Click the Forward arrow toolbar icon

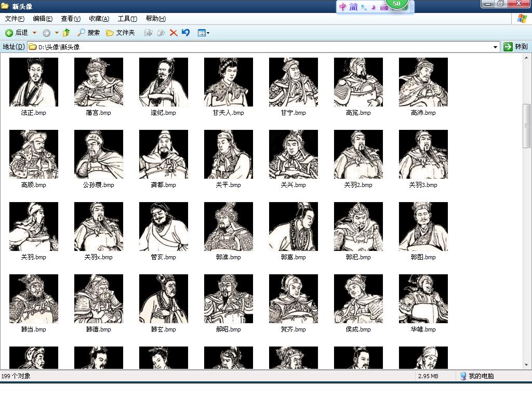point(47,33)
